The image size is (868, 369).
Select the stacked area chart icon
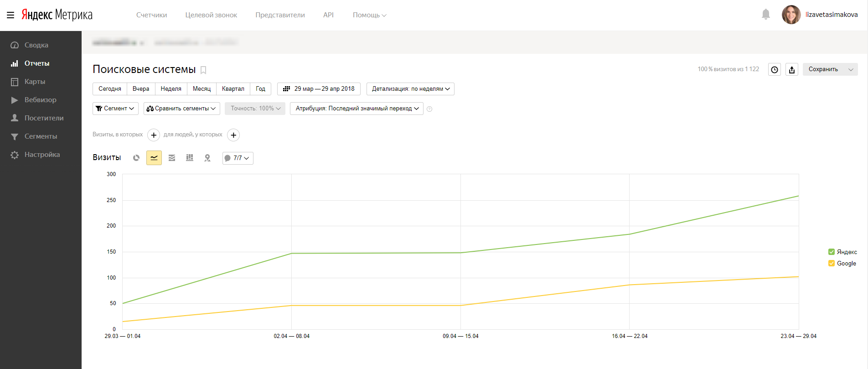pos(172,158)
